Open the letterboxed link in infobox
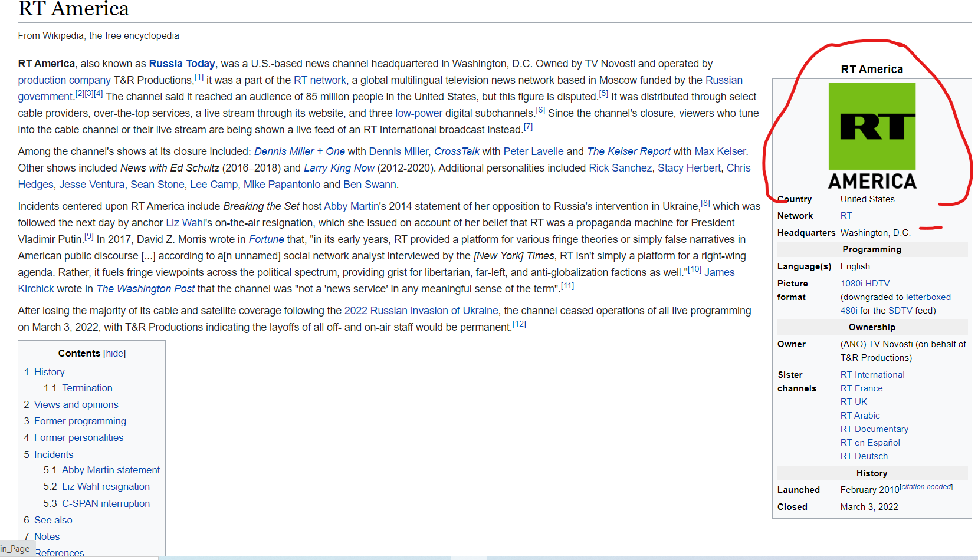 [x=928, y=297]
